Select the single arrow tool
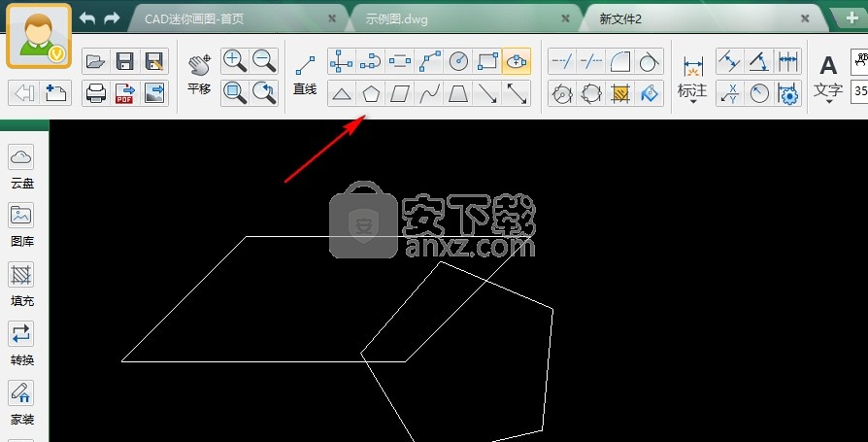Screen dimensions: 868x442 click(487, 93)
